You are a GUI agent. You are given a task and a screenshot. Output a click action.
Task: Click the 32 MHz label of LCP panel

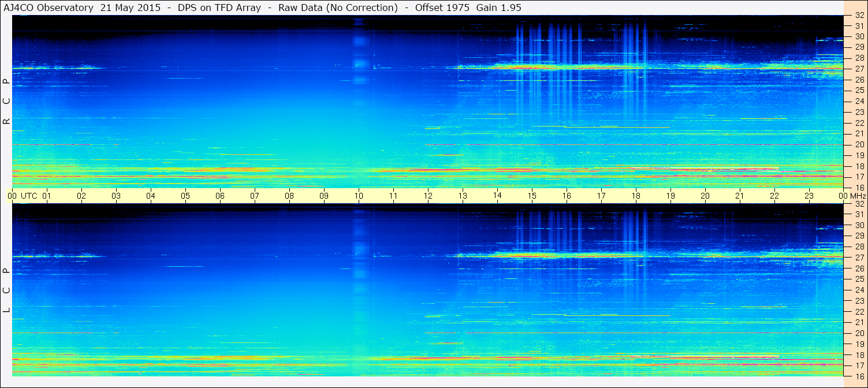point(859,204)
